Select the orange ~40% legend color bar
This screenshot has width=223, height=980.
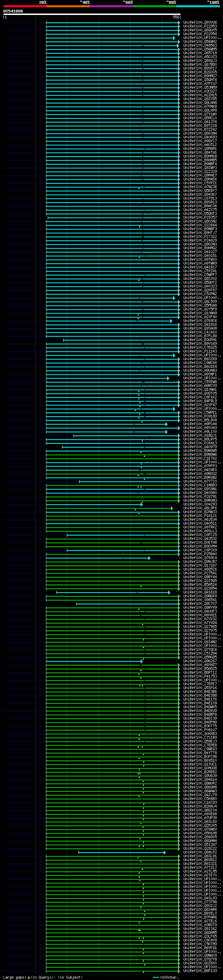pyautogui.click(x=68, y=6)
